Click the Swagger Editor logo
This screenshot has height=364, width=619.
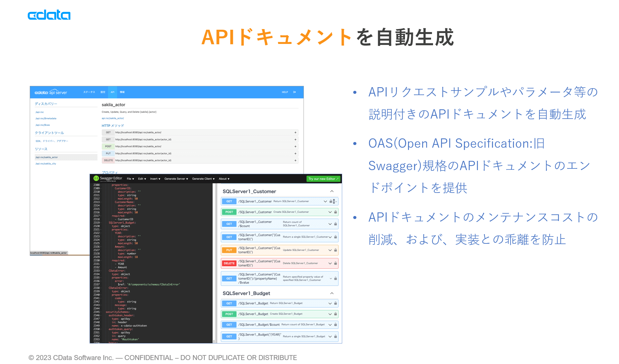click(x=108, y=179)
